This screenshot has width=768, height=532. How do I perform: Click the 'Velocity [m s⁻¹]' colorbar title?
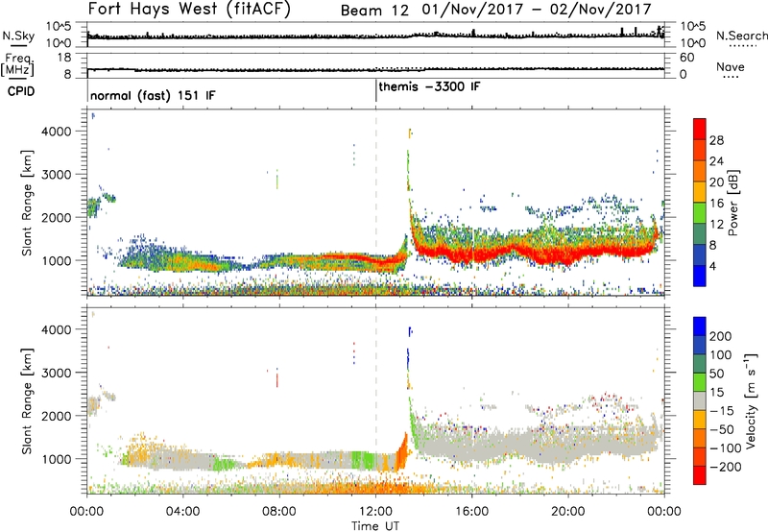[x=751, y=400]
